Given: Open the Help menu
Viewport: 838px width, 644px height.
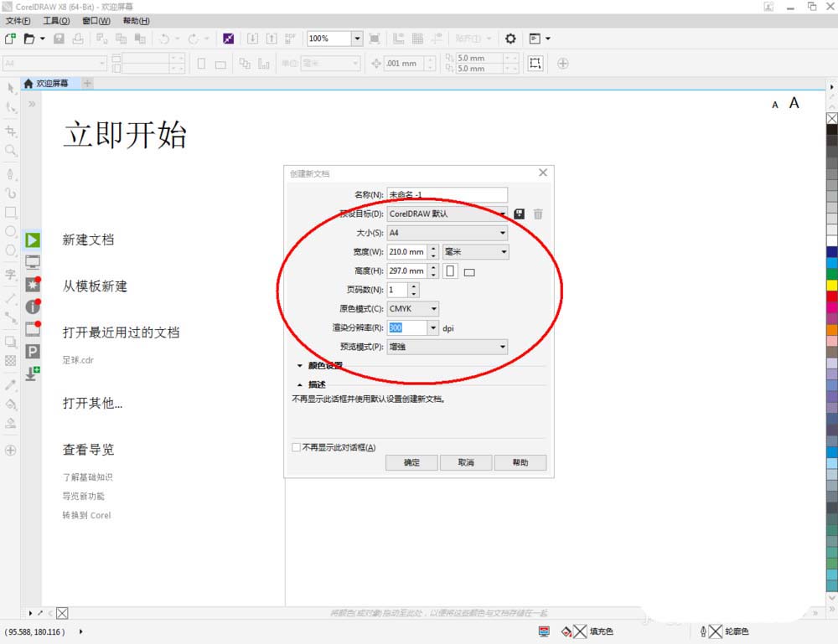Looking at the screenshot, I should [x=136, y=20].
